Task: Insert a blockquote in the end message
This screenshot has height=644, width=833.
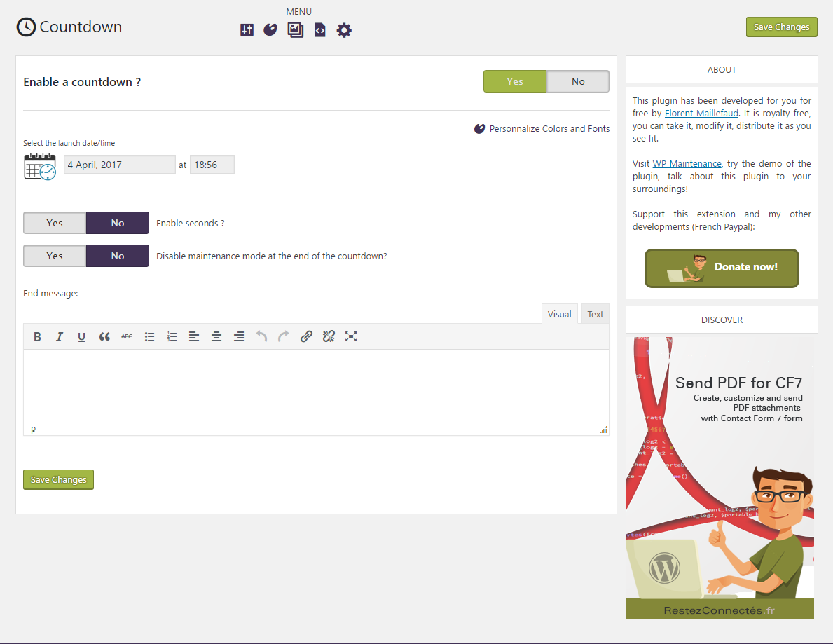Action: (x=104, y=337)
